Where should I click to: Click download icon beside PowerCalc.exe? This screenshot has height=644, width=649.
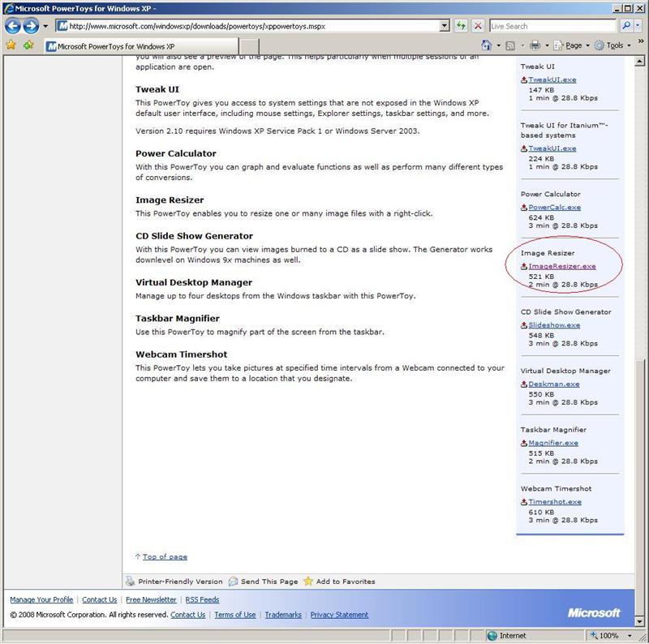click(524, 208)
